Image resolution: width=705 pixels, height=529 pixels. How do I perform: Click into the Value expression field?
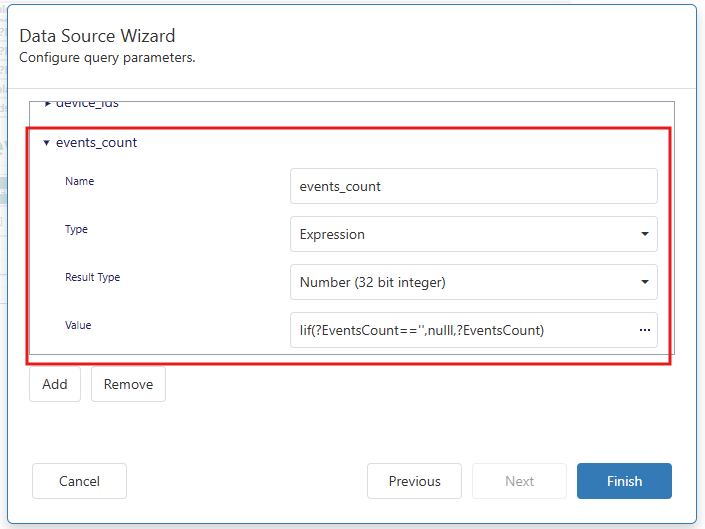460,330
